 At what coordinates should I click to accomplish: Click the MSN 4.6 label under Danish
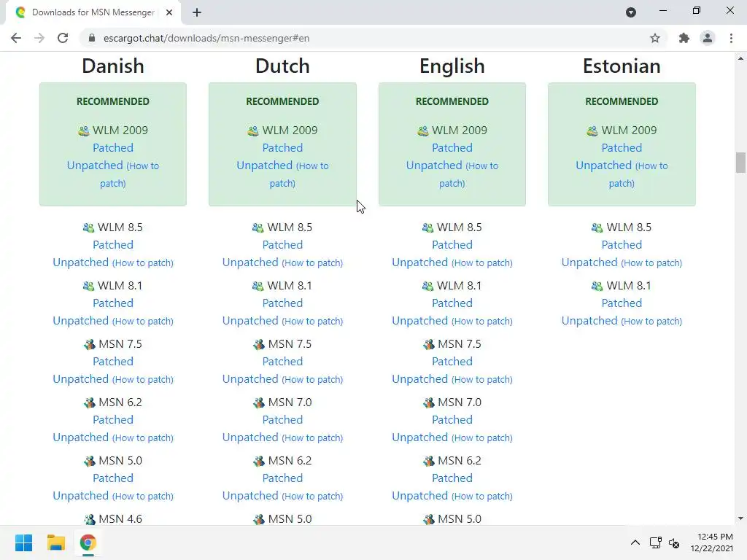(x=120, y=519)
